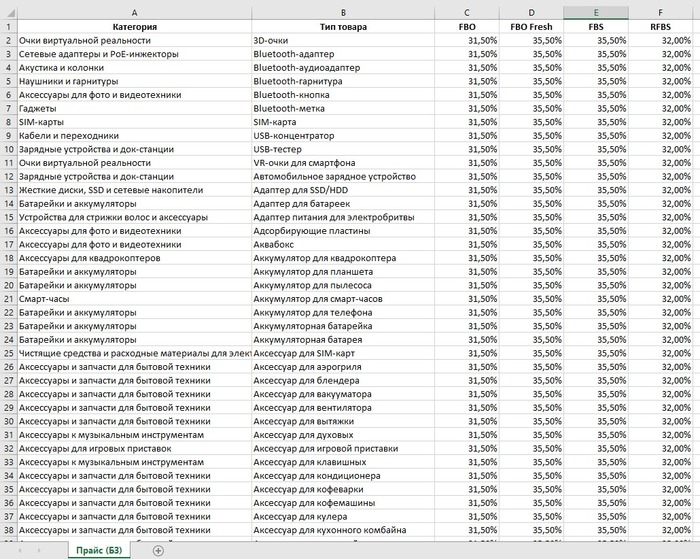Select cell Сетевые адаптеры и PoE-инжекторы
Screen dimensions: 700x559
click(134, 54)
